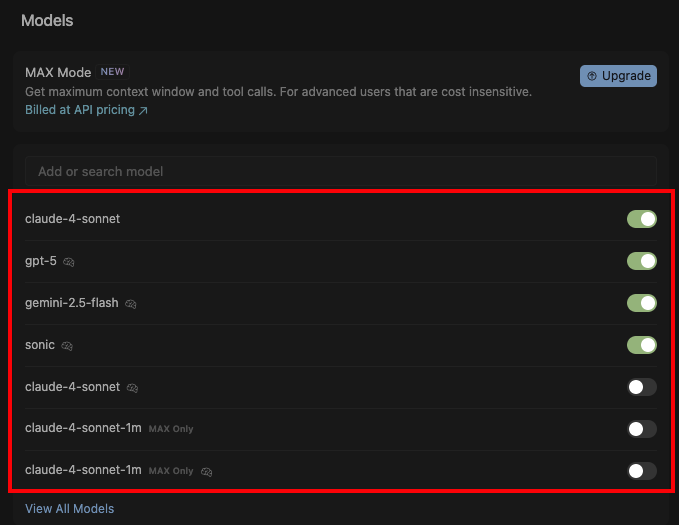Disable the gemini-2.5-flash toggle

click(641, 303)
